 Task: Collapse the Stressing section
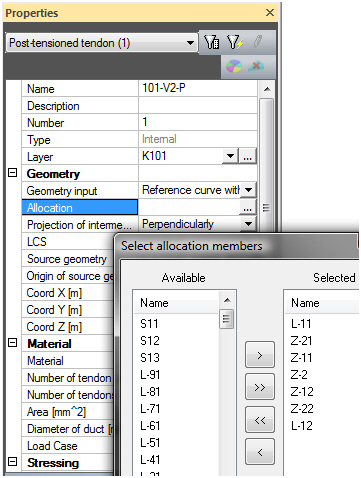pos(12,462)
